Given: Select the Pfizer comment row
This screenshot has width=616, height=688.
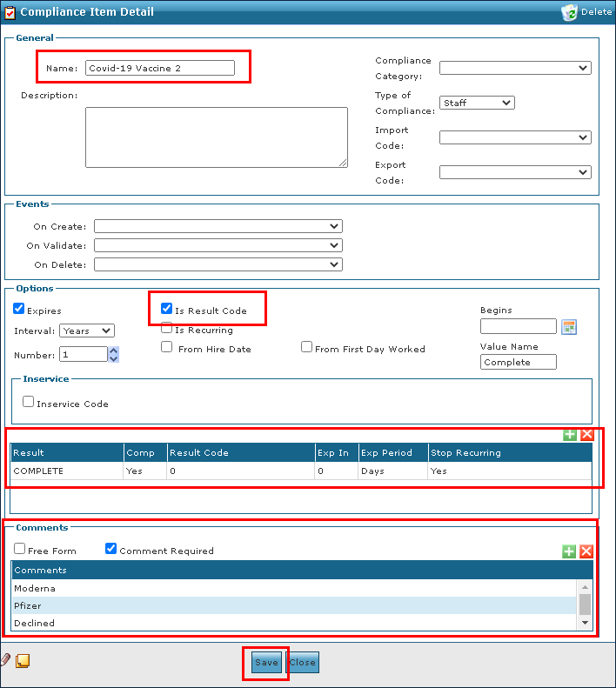Looking at the screenshot, I should [294, 605].
